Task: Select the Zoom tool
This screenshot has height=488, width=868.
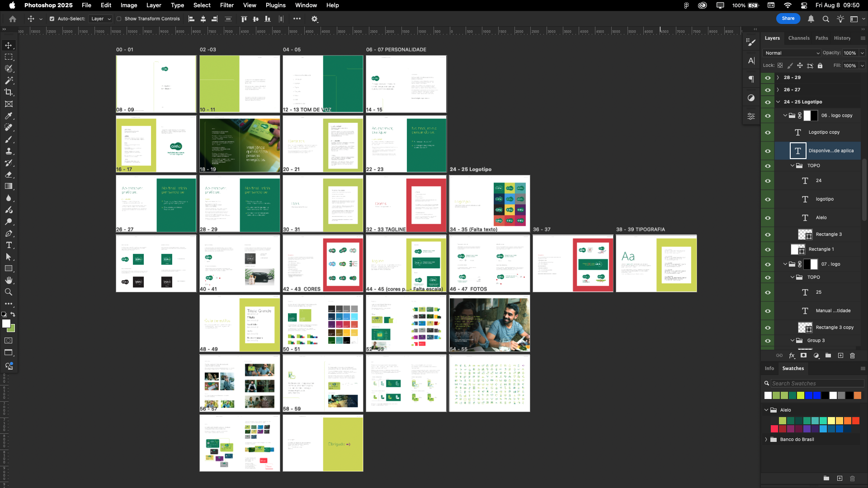Action: 9,292
